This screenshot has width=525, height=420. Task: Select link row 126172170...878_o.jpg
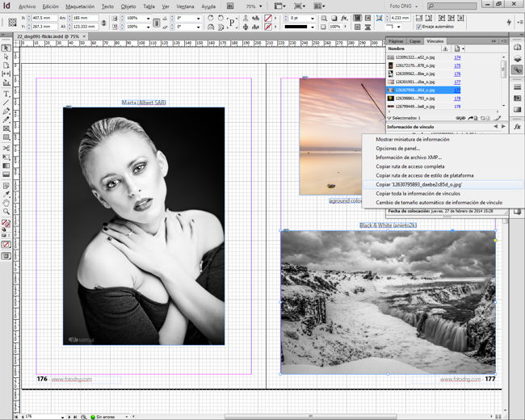pyautogui.click(x=424, y=65)
